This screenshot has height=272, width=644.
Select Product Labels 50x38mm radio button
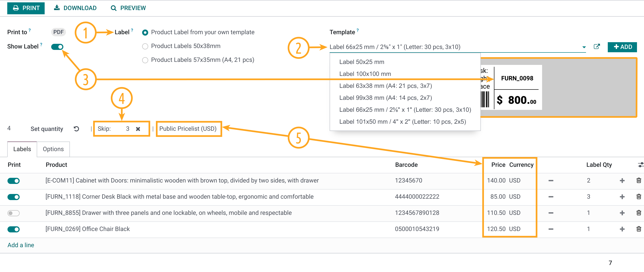coord(145,46)
